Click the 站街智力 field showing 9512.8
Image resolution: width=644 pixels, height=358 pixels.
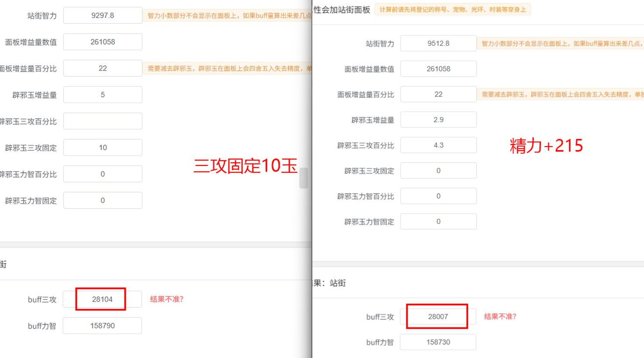[x=438, y=44]
